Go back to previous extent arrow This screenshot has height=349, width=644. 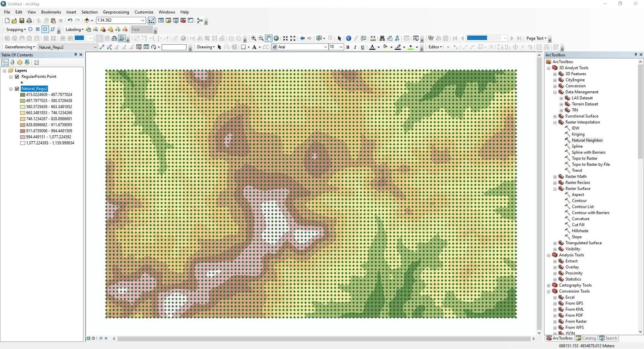click(302, 38)
